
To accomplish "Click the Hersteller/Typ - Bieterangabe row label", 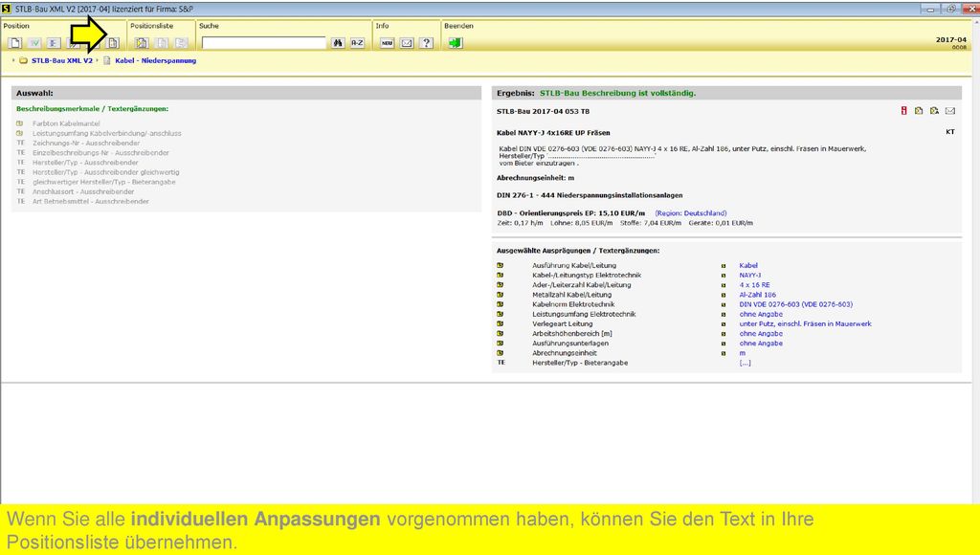I will [x=580, y=363].
